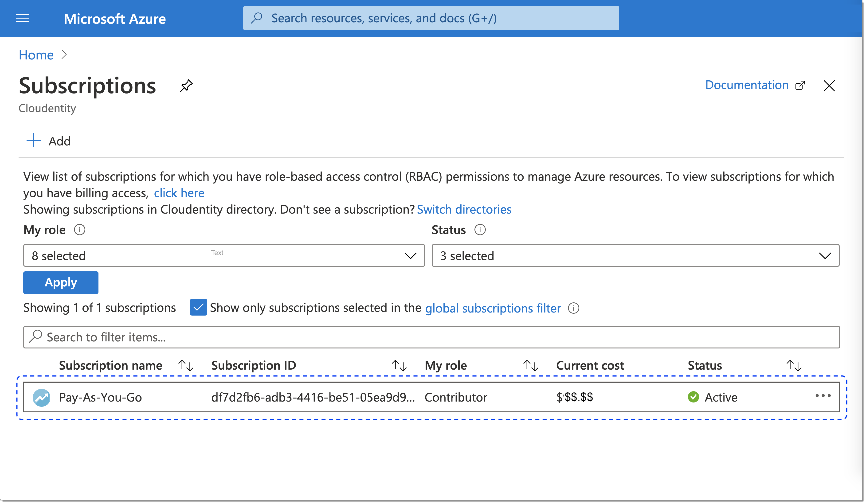Toggle show only global filter subscriptions checkbox
This screenshot has width=866, height=504.
(x=198, y=307)
